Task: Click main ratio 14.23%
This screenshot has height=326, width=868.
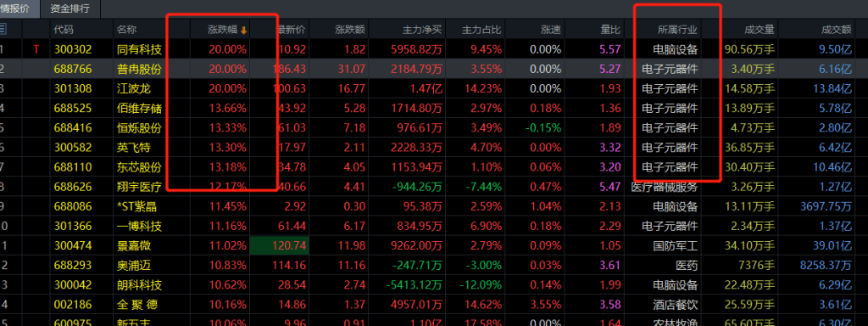Action: coord(484,88)
